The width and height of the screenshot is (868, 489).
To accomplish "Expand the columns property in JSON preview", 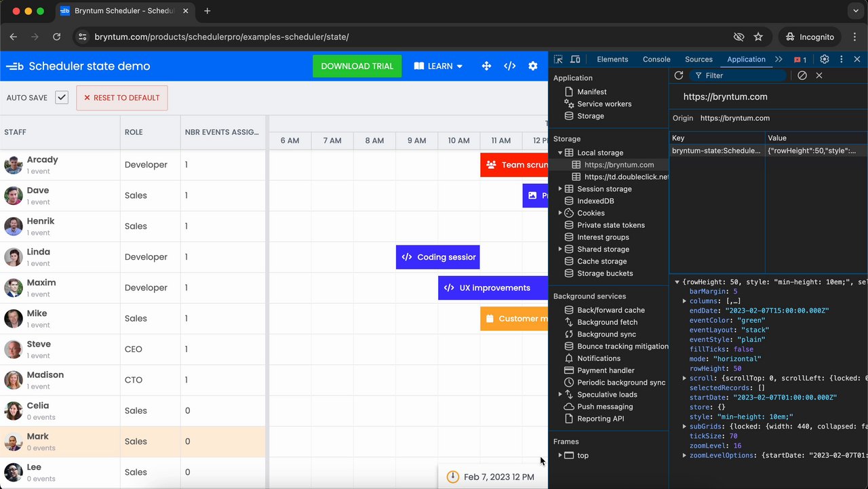I will [685, 301].
